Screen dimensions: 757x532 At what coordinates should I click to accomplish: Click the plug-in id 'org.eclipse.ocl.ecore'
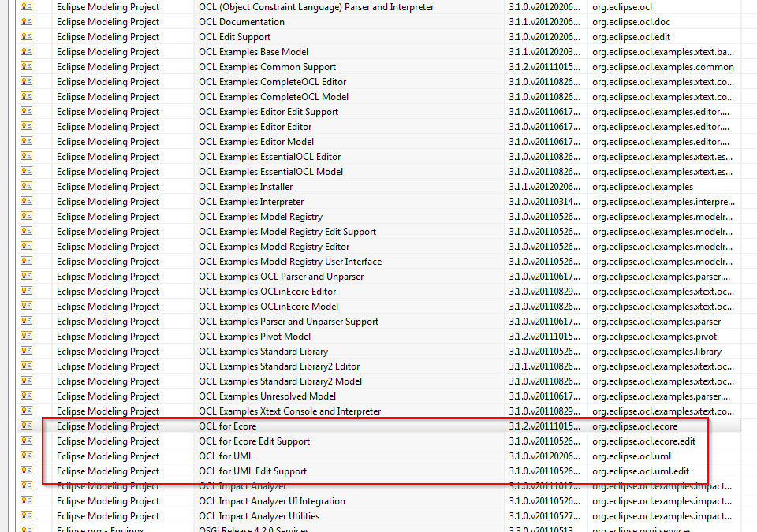(635, 426)
